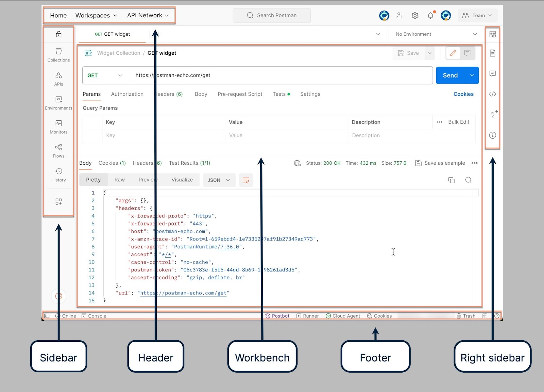
Task: Toggle the two-pane view in footer
Action: [x=485, y=316]
